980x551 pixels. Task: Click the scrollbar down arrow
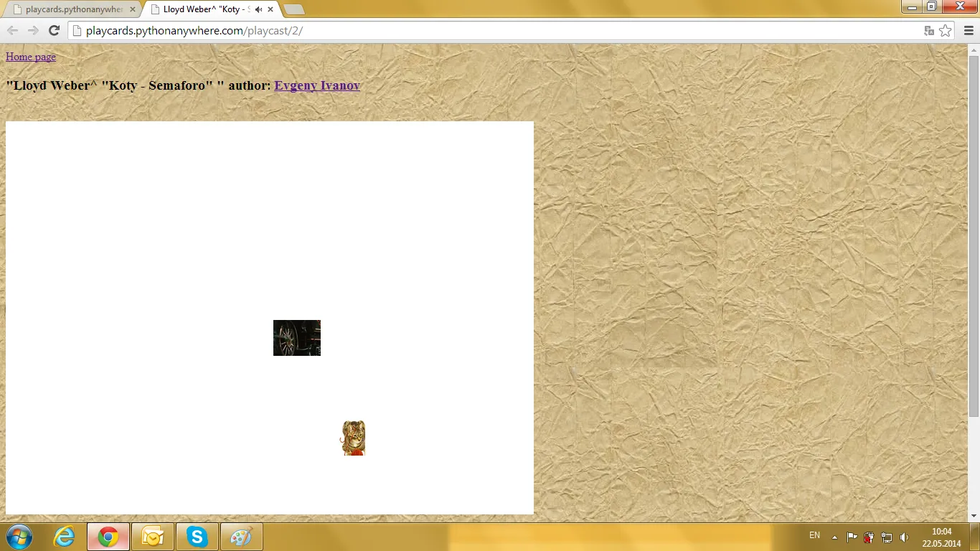pos(974,516)
